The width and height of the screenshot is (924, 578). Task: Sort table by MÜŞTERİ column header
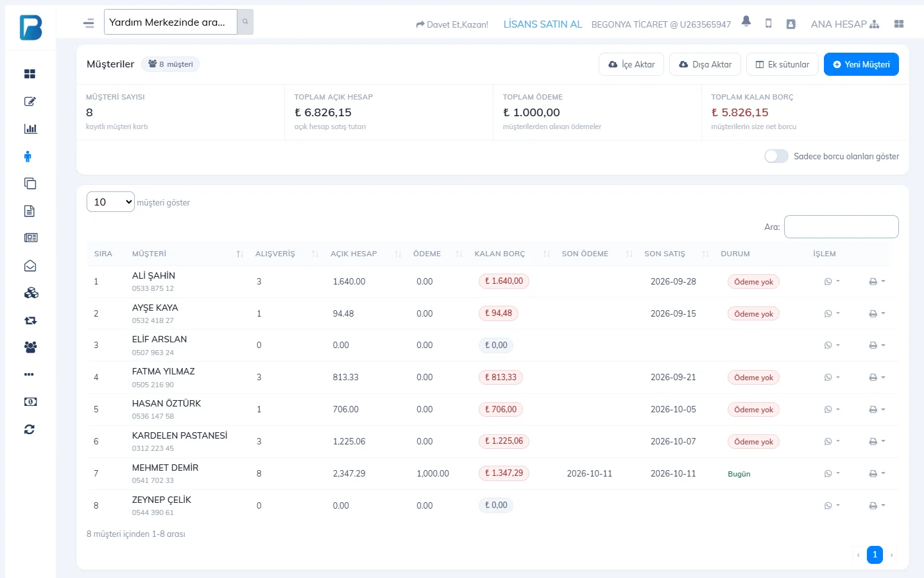click(x=187, y=254)
